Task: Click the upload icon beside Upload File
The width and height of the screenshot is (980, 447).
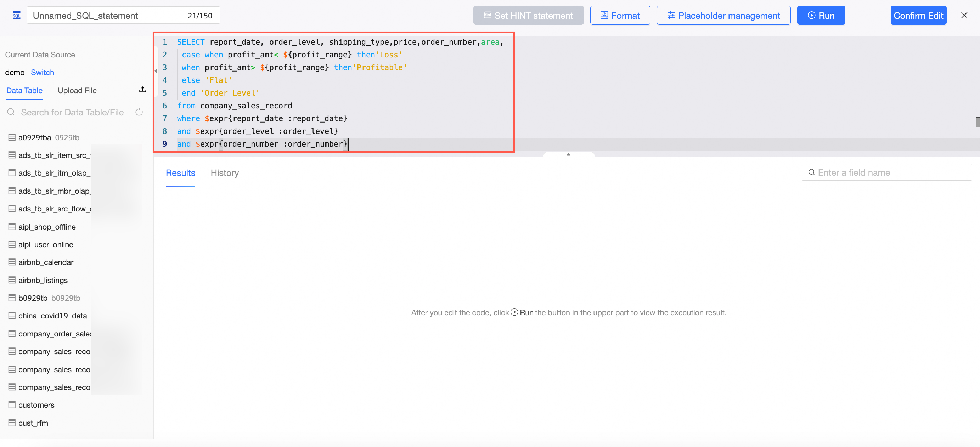Action: coord(143,90)
